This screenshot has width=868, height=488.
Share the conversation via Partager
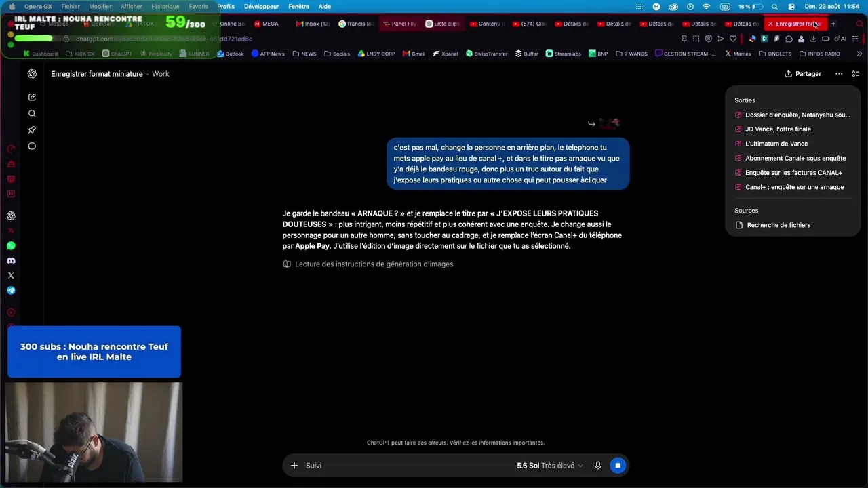click(x=803, y=74)
